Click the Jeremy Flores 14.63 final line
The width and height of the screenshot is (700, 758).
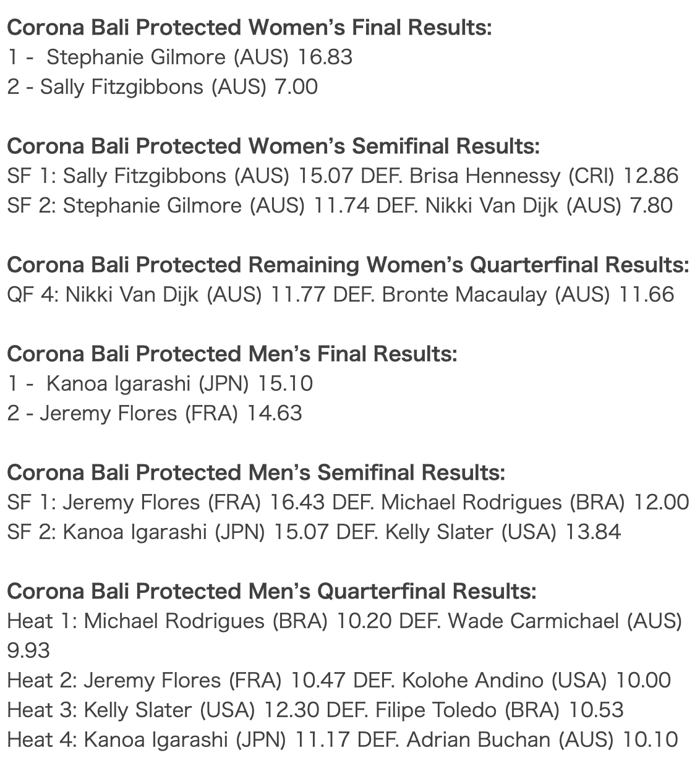(x=155, y=414)
